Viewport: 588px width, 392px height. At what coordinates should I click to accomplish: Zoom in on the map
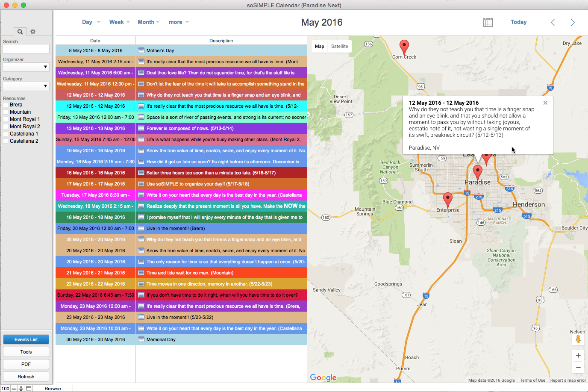(578, 356)
